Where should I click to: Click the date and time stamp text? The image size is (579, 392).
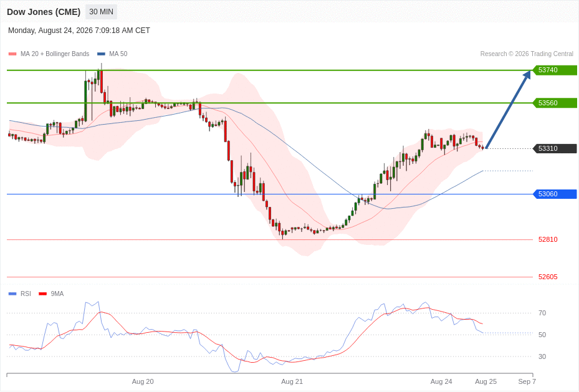(79, 31)
